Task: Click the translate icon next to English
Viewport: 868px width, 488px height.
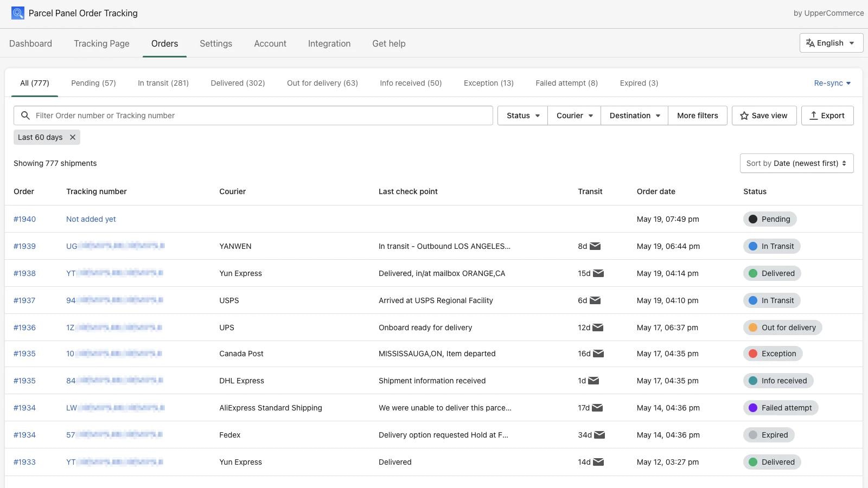Action: pyautogui.click(x=810, y=43)
